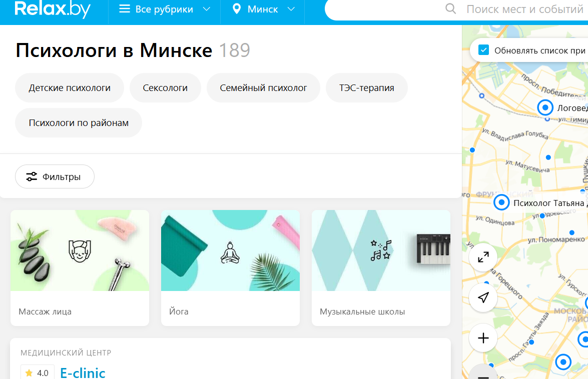Click the location pin icon next to Минск
The height and width of the screenshot is (379, 588).
237,9
